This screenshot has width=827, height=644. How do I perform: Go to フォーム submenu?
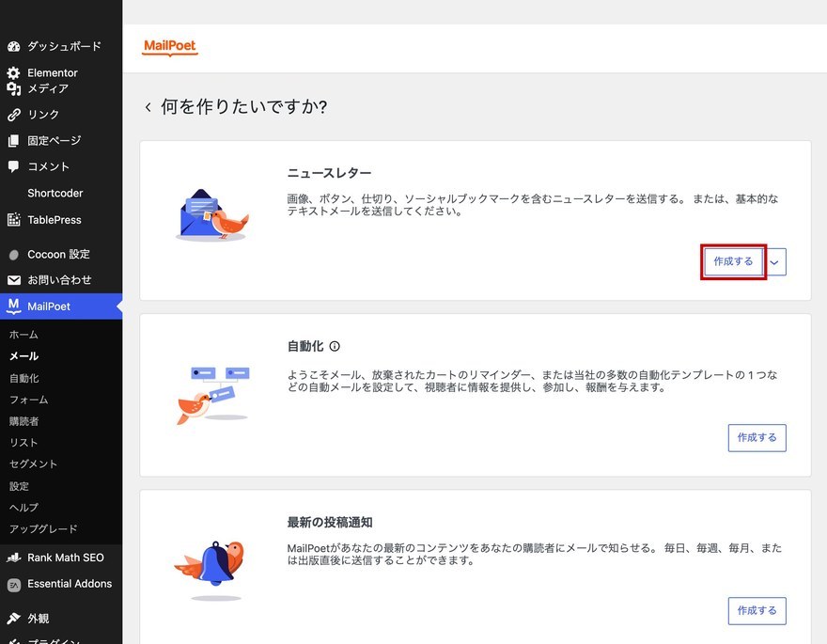point(28,400)
